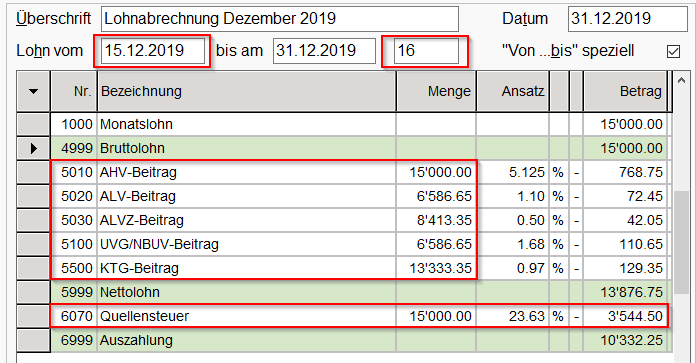Click Quellensteuer rate 23.63
The width and height of the screenshot is (696, 363).
point(526,316)
